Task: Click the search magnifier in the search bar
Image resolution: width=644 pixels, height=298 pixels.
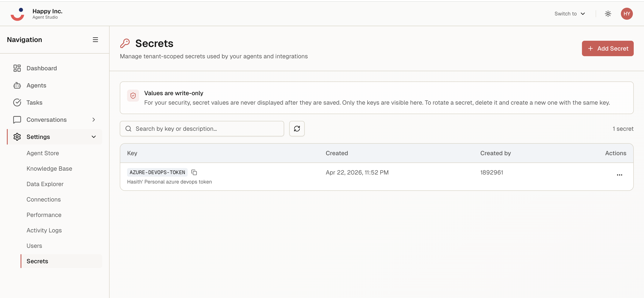Action: [x=128, y=128]
